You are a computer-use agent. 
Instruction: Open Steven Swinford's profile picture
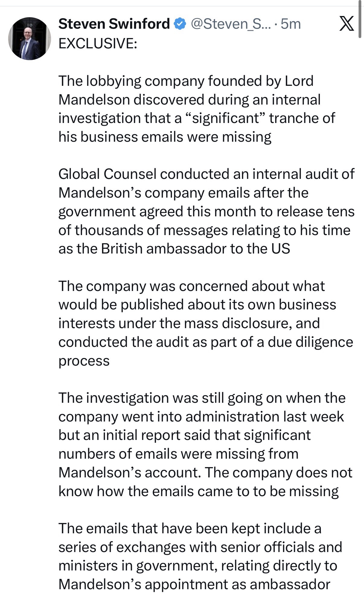coord(30,39)
